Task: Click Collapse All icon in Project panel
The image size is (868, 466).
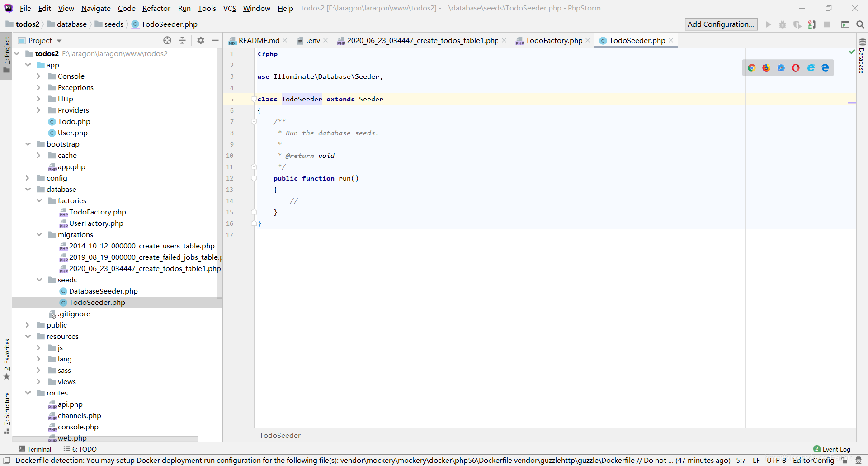Action: [x=182, y=40]
